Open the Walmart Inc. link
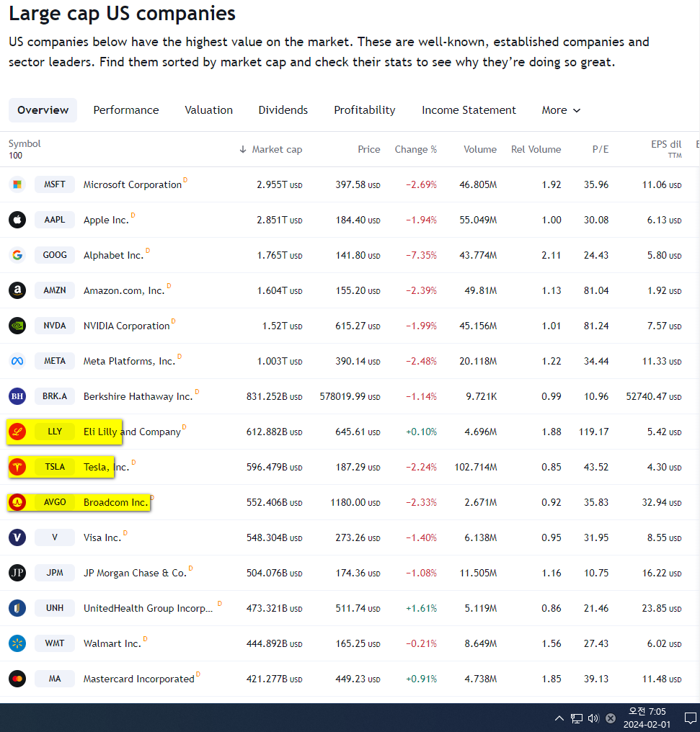The image size is (700, 732). (x=112, y=644)
